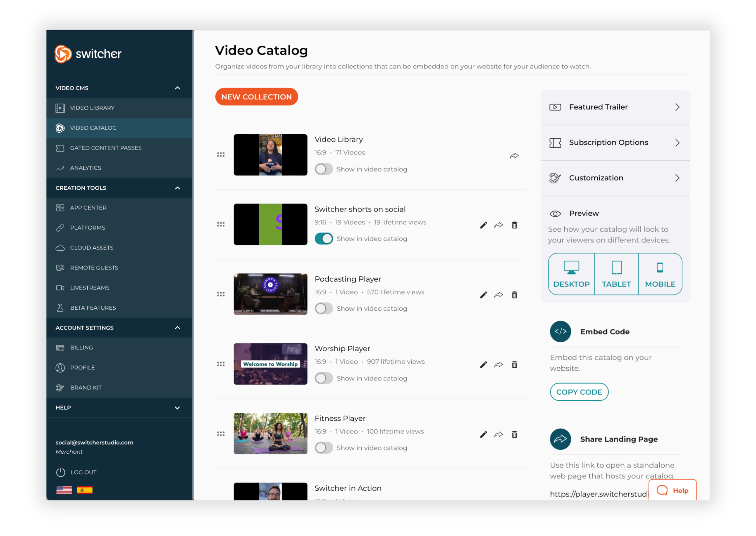Click the Embed Code round icon
The width and height of the screenshot is (756, 536).
point(560,332)
